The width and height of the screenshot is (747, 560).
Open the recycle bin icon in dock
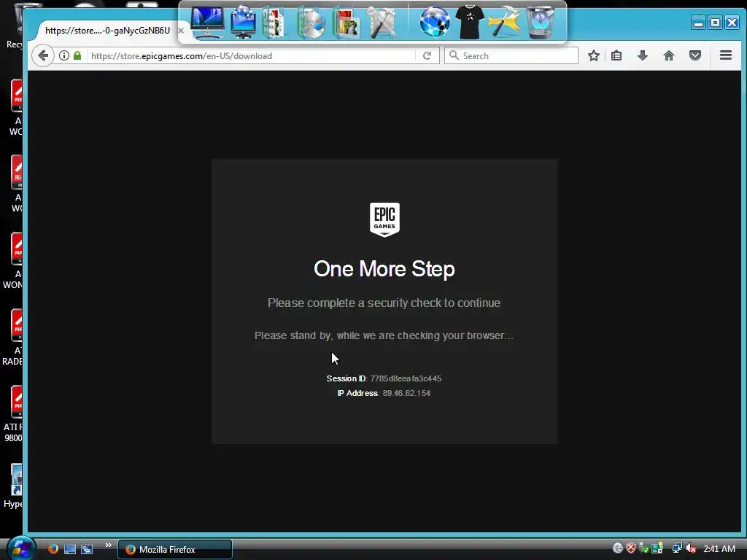(541, 22)
